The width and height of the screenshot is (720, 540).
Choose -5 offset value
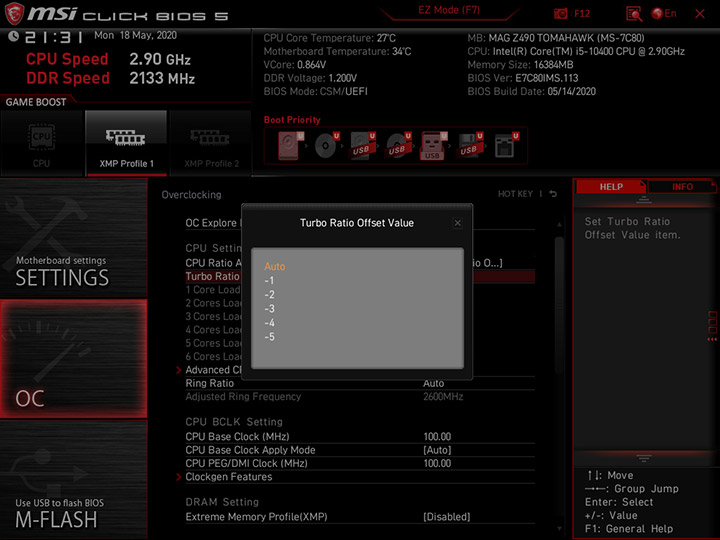tap(270, 337)
